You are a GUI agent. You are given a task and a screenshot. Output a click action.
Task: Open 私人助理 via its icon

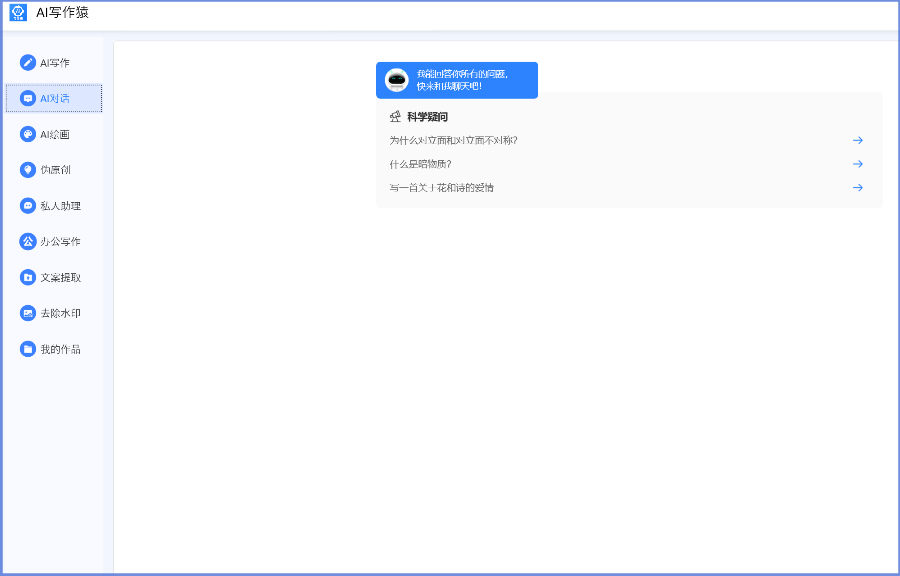pyautogui.click(x=28, y=206)
